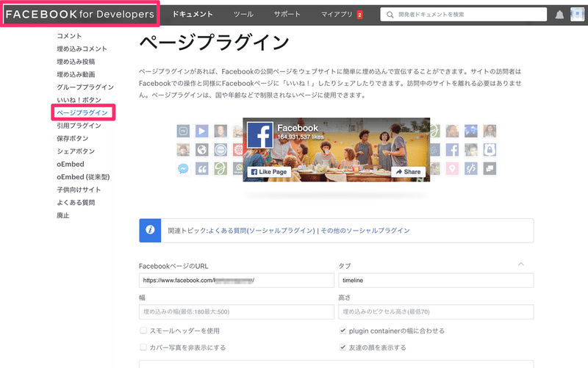Open oEmbed in the sidebar

point(70,164)
